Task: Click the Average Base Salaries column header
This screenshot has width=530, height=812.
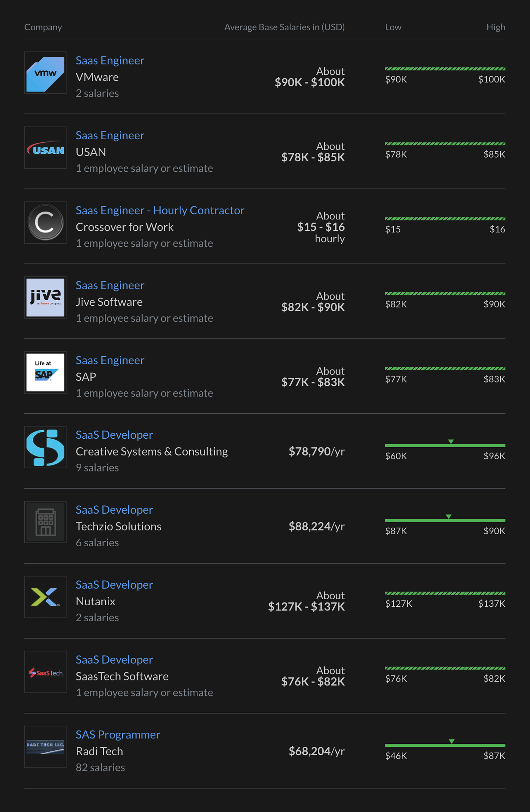Action: pos(284,27)
